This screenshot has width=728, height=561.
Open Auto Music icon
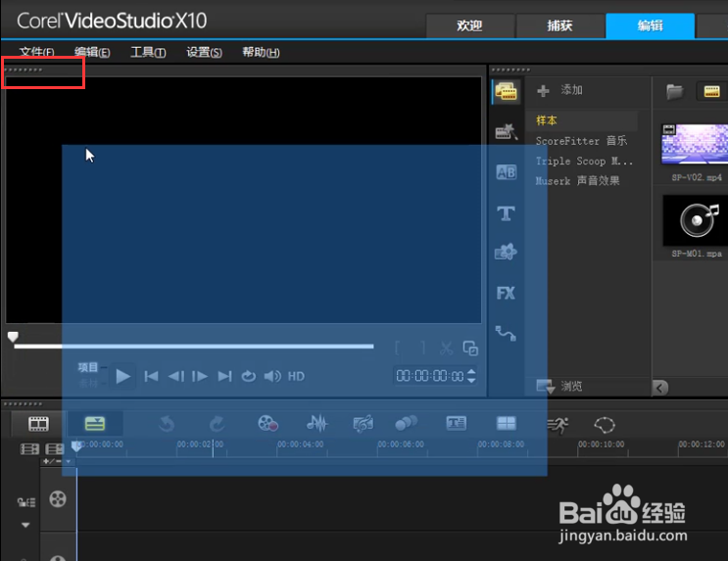point(364,423)
